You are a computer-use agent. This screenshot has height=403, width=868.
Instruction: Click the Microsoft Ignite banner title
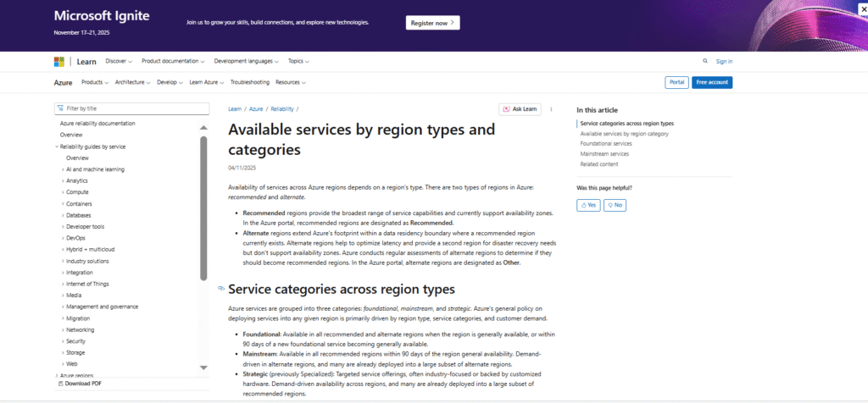102,15
